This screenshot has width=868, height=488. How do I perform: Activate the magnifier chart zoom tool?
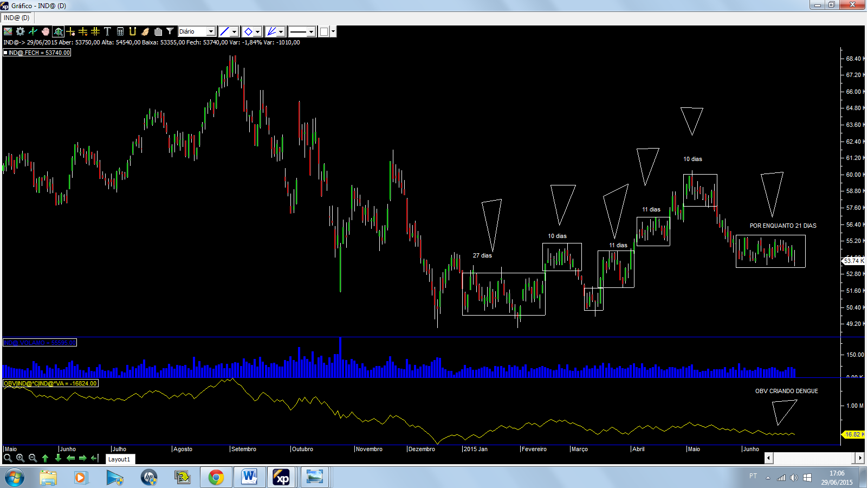58,31
